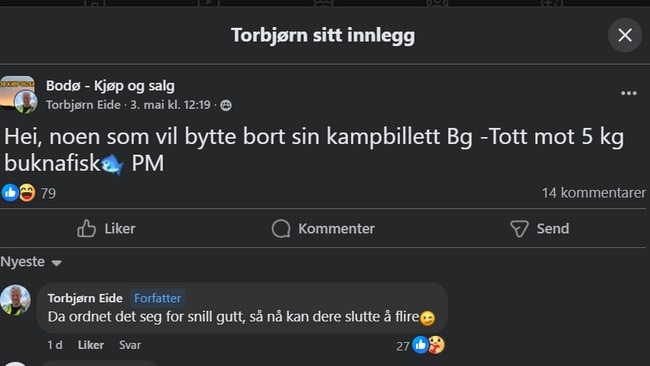
Task: Show the 79 reactions list
Action: pos(48,193)
